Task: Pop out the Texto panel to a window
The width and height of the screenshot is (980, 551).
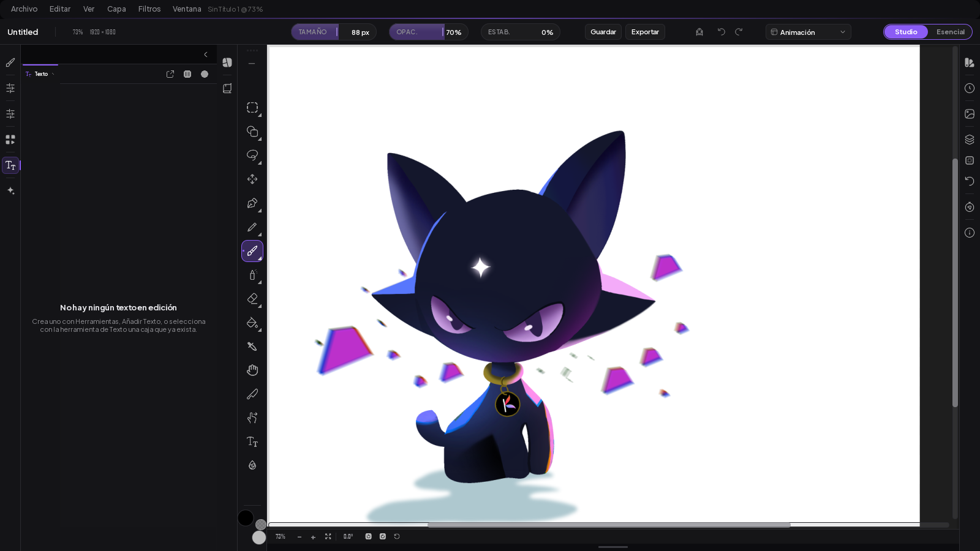Action: [170, 74]
